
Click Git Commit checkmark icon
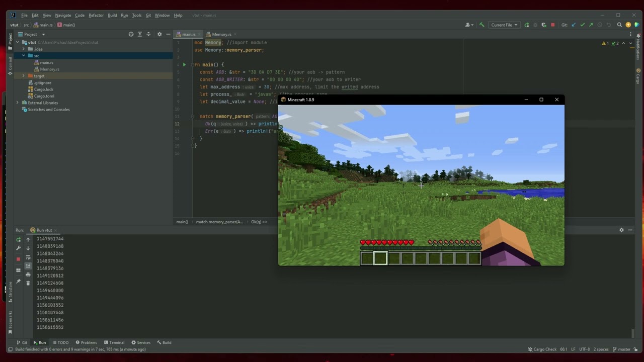pyautogui.click(x=583, y=25)
